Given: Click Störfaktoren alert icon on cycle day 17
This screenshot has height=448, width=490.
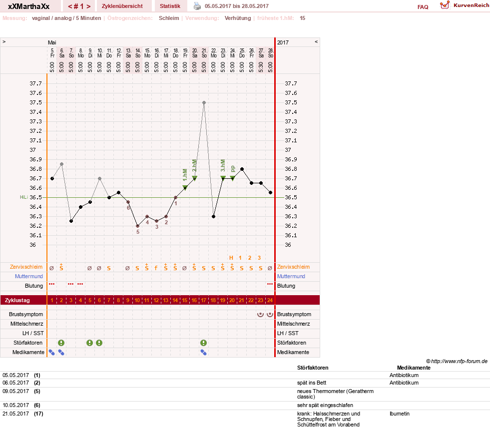Looking at the screenshot, I should pyautogui.click(x=203, y=343).
